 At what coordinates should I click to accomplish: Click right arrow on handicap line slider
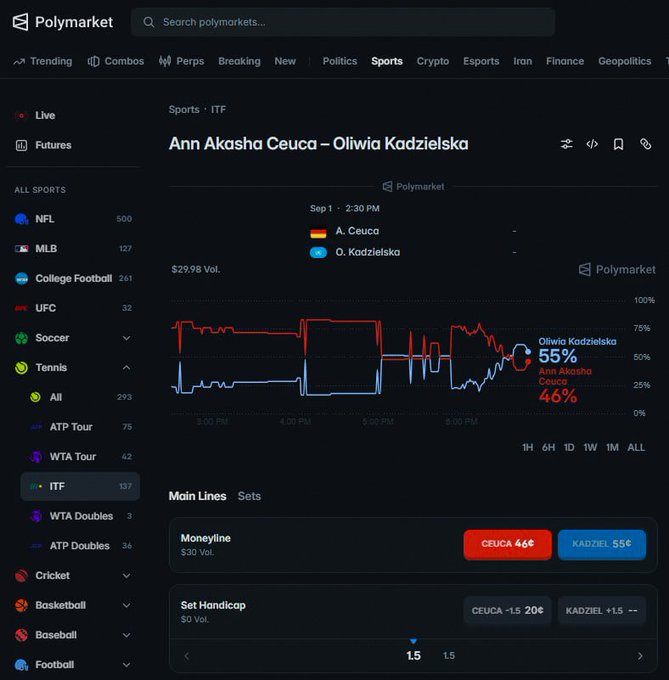click(640, 656)
